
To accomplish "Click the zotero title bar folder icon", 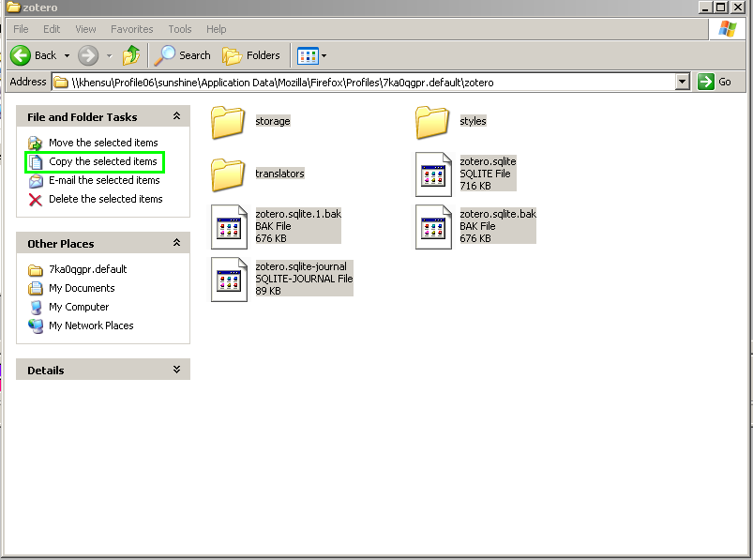I will coord(13,7).
